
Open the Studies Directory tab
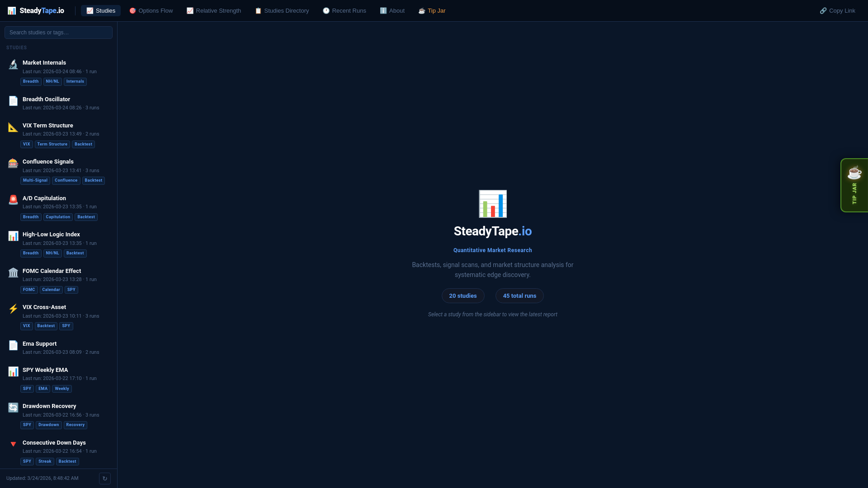[x=282, y=11]
